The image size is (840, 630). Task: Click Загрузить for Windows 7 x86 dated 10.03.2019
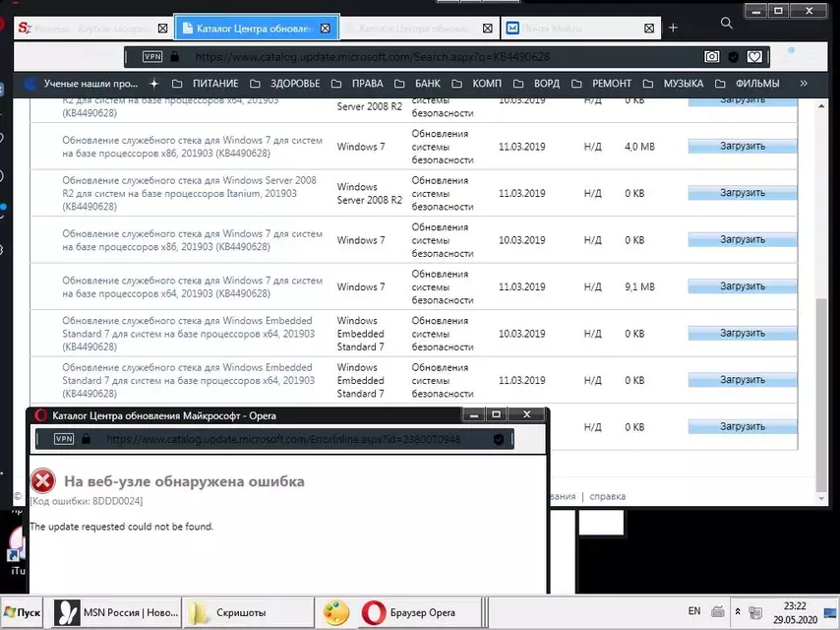pos(743,239)
